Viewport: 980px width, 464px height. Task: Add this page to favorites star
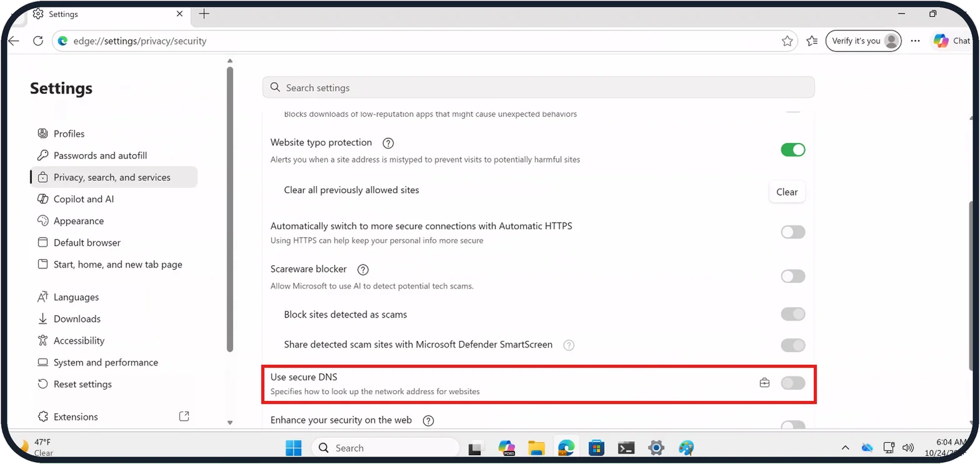(x=787, y=41)
